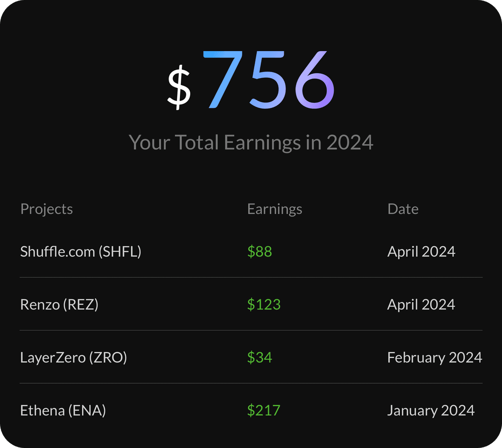Click the Date column header

coord(403,209)
